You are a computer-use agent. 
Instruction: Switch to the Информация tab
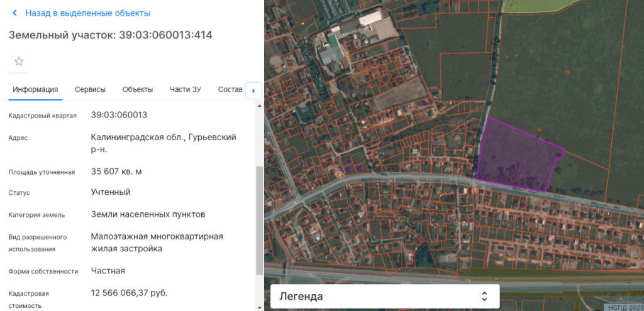[x=35, y=89]
